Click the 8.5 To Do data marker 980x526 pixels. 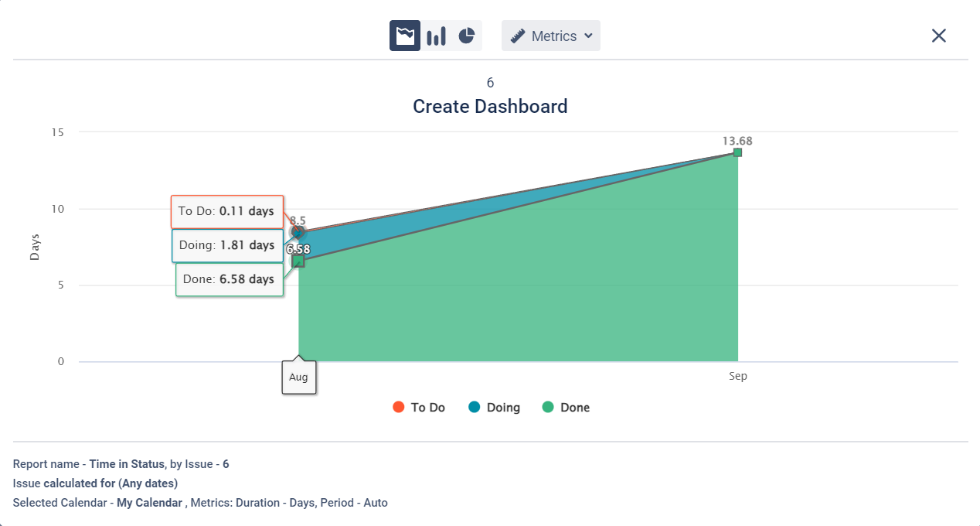(x=298, y=231)
